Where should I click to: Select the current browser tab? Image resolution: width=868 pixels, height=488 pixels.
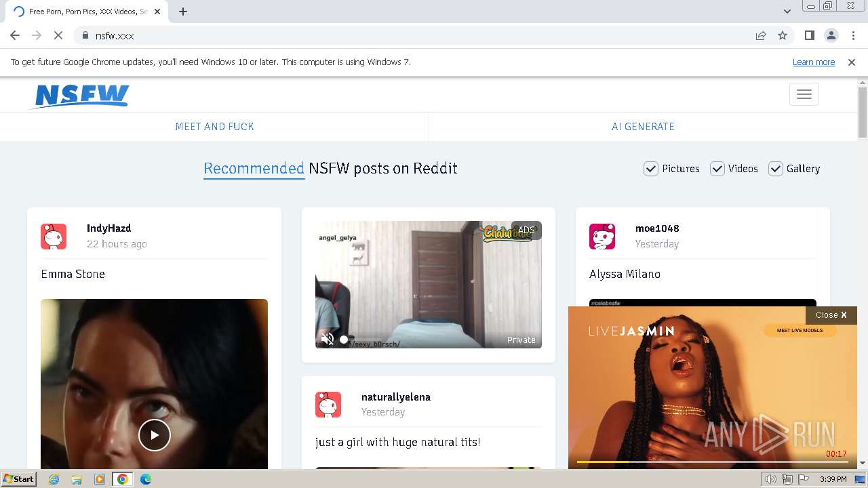(x=87, y=12)
